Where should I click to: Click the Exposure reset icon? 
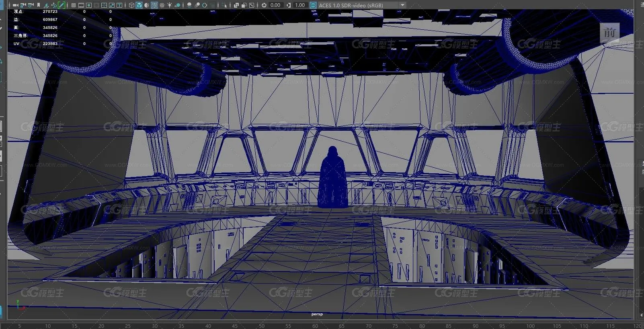tap(264, 5)
